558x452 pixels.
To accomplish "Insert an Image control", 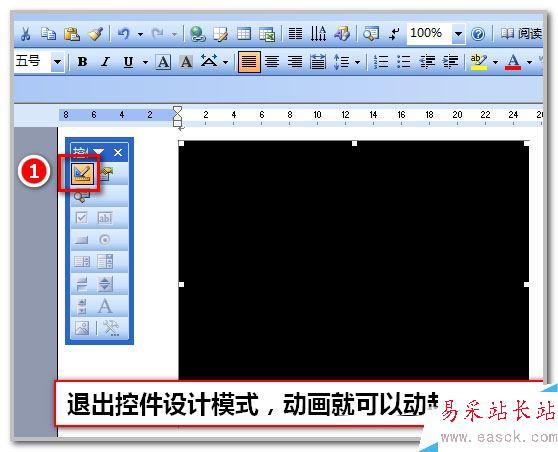I will (82, 328).
